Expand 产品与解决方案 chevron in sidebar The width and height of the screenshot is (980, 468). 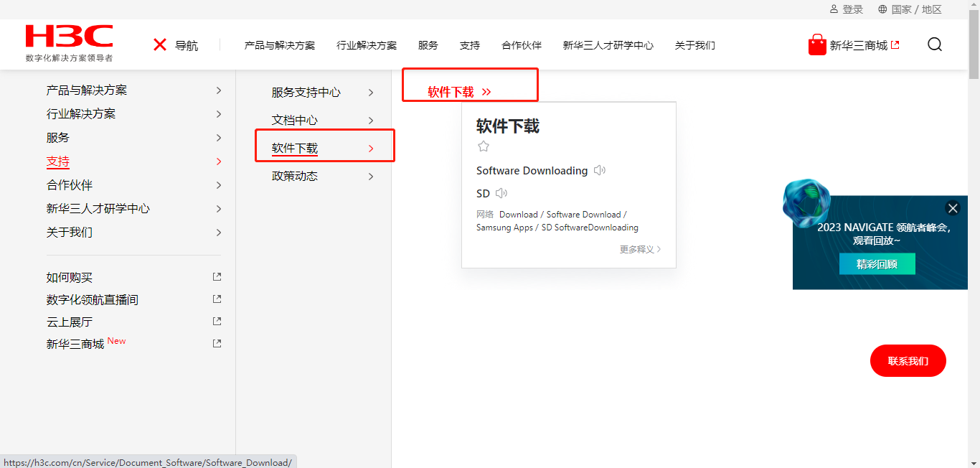[219, 90]
